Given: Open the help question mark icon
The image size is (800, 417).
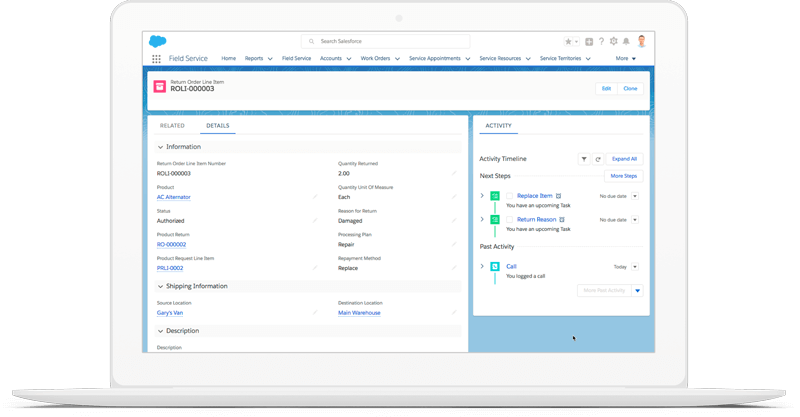Looking at the screenshot, I should point(601,41).
